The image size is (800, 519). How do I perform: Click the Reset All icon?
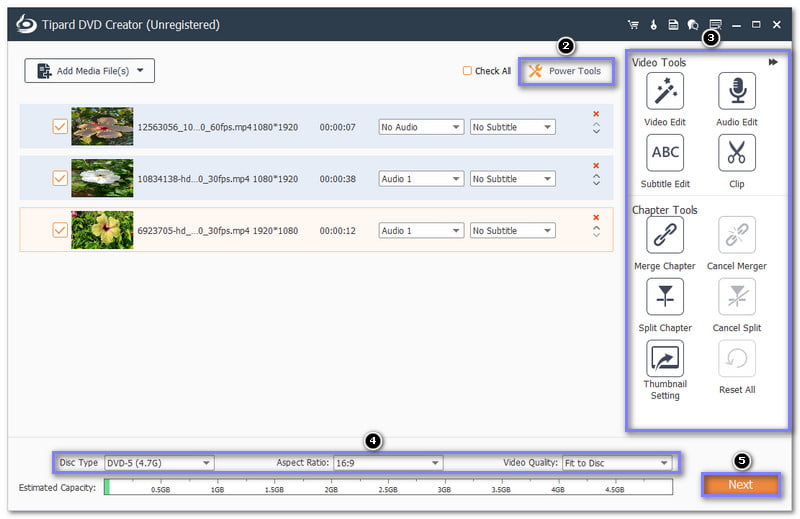(737, 358)
